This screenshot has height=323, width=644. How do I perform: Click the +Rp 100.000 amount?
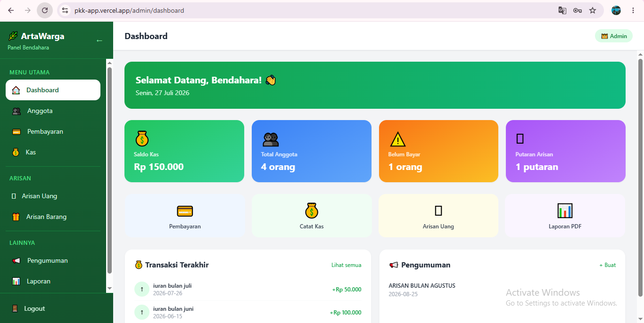tap(346, 313)
